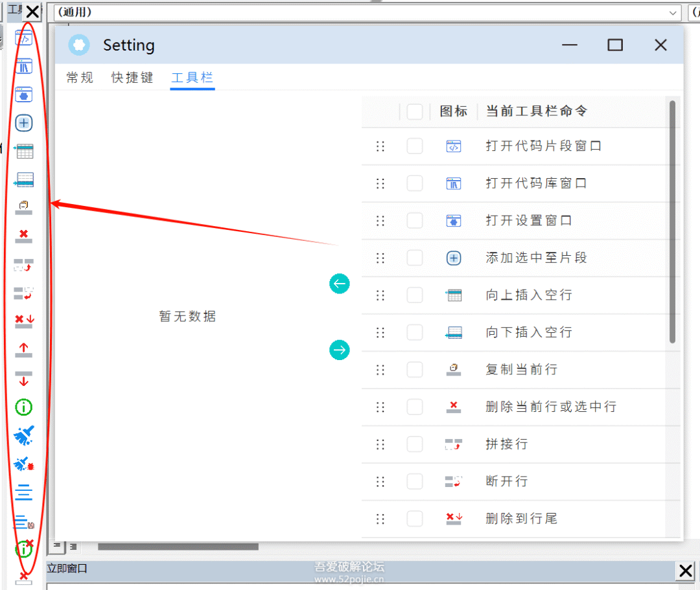Viewport: 700px width, 590px height.
Task: Click the code library icon in left toolbar
Action: [x=24, y=66]
